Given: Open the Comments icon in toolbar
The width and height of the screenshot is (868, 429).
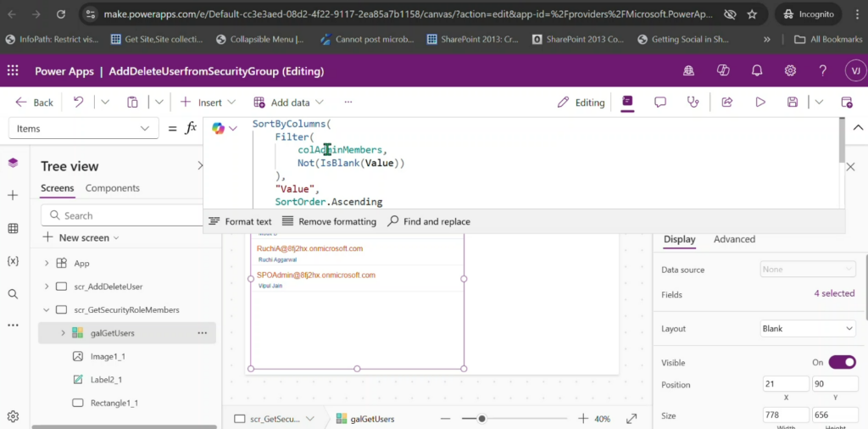Looking at the screenshot, I should [x=660, y=102].
